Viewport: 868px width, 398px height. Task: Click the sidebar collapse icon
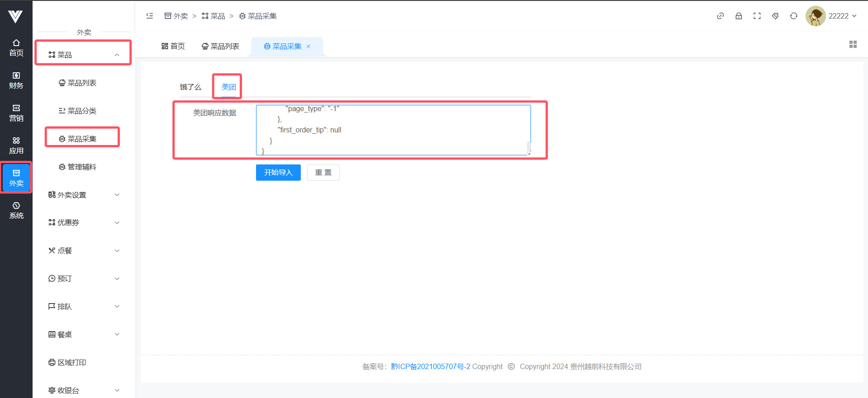[x=150, y=16]
